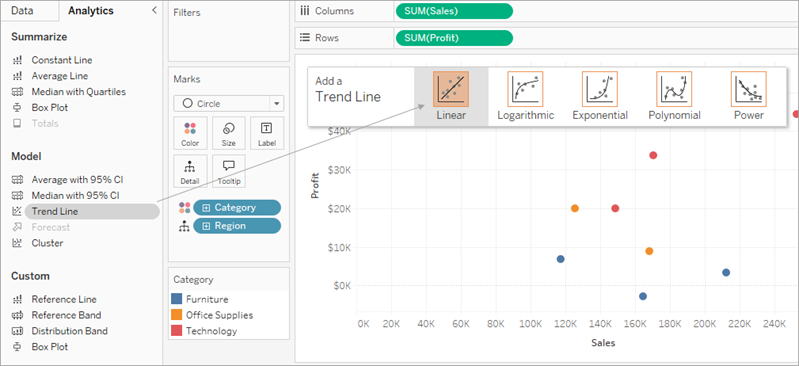Select the Analytics tab

pyautogui.click(x=91, y=11)
